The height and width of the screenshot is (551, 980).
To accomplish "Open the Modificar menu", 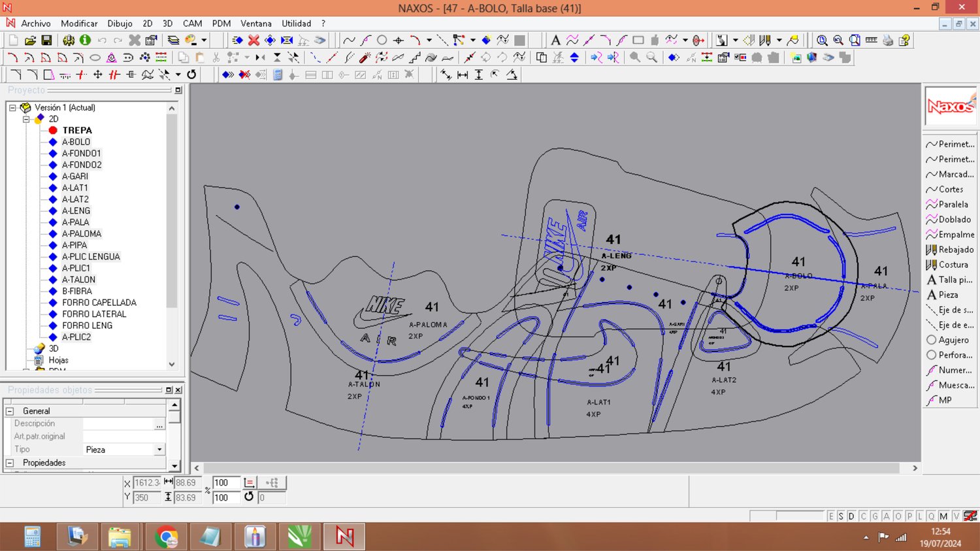I will pos(79,24).
